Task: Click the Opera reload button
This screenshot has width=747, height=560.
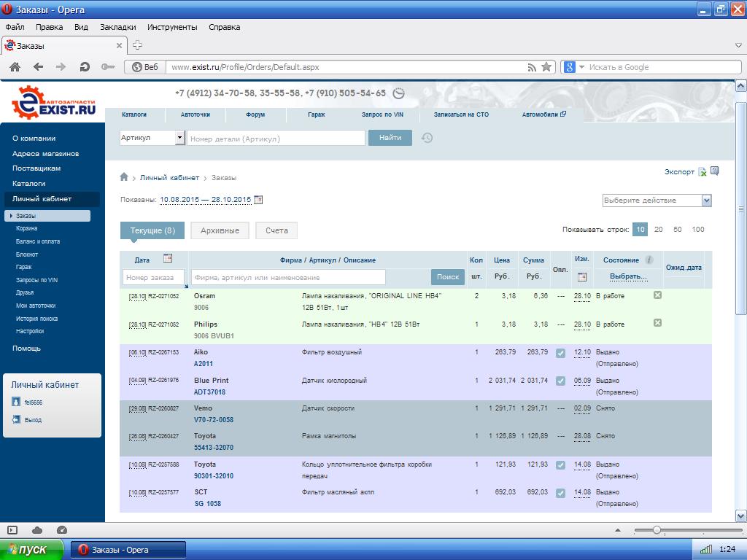Action: coord(85,67)
